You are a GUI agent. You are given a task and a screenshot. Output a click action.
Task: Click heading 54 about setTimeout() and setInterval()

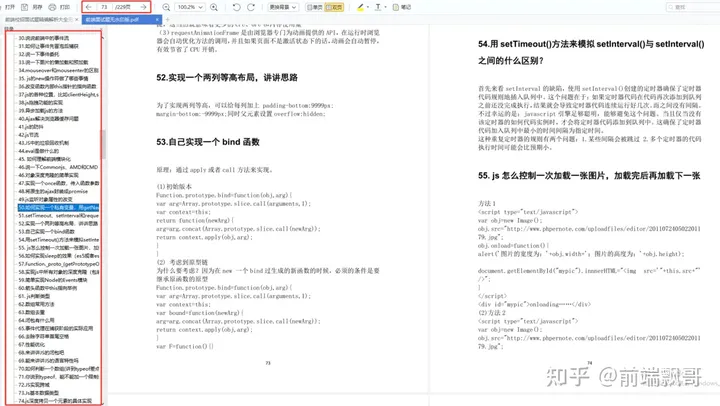tap(591, 52)
